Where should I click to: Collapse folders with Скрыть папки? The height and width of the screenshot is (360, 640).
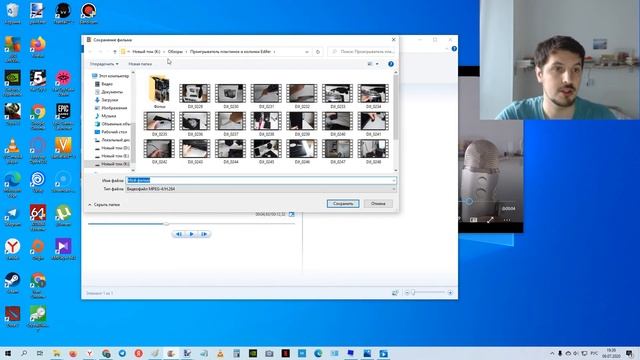tap(104, 205)
